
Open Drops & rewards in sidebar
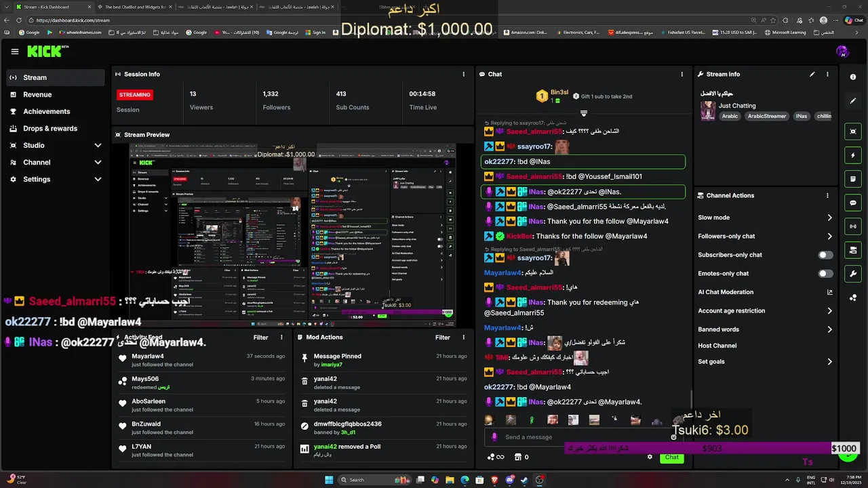tap(56, 128)
